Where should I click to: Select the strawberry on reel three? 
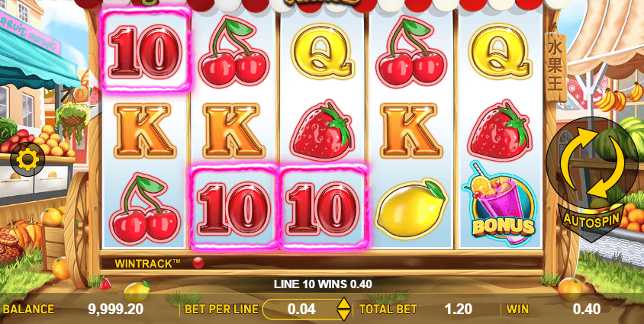(x=323, y=130)
